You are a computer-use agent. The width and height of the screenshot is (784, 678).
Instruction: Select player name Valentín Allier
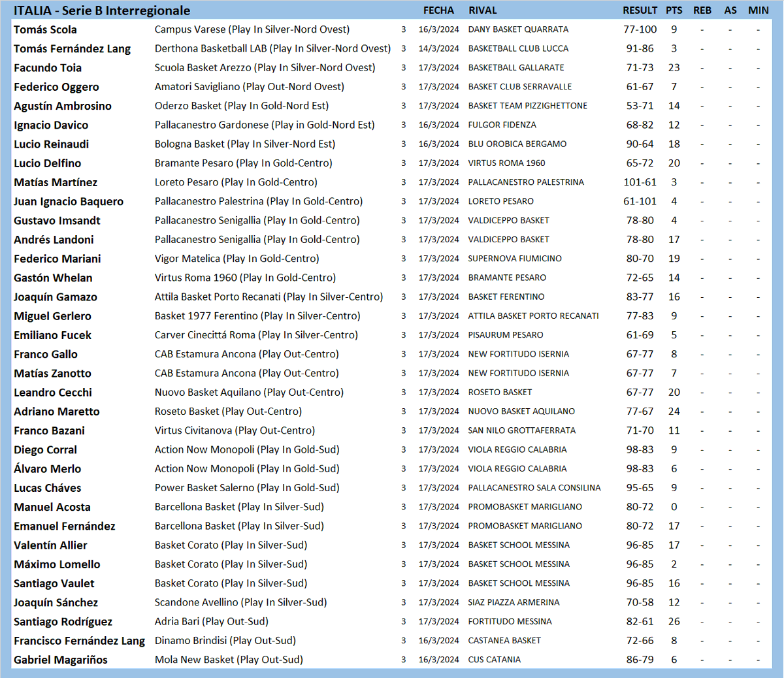coord(50,545)
